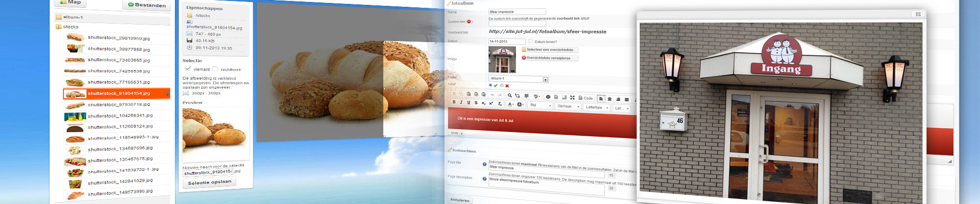Image resolution: width=980 pixels, height=204 pixels.
Task: Apply italic formatting in the editor
Action: tap(461, 102)
